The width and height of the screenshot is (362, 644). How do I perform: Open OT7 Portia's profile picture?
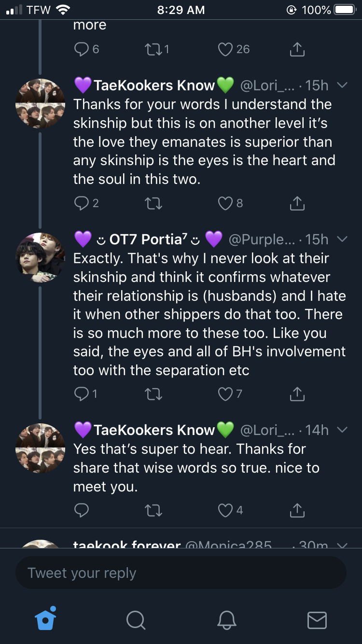[40, 257]
